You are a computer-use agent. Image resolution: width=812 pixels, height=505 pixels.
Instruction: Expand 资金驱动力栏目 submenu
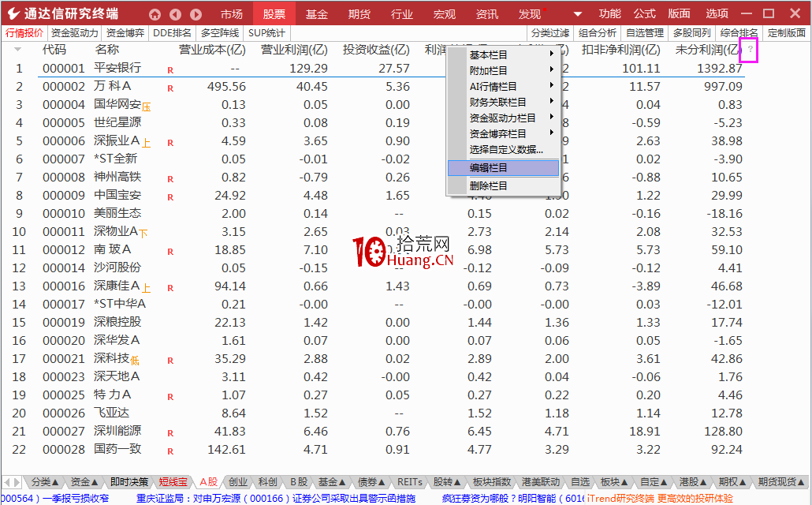(503, 118)
